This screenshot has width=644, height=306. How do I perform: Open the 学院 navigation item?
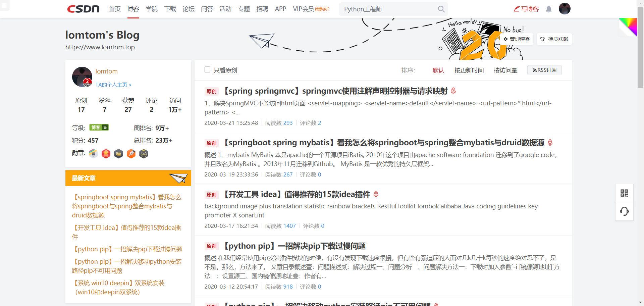(x=152, y=9)
